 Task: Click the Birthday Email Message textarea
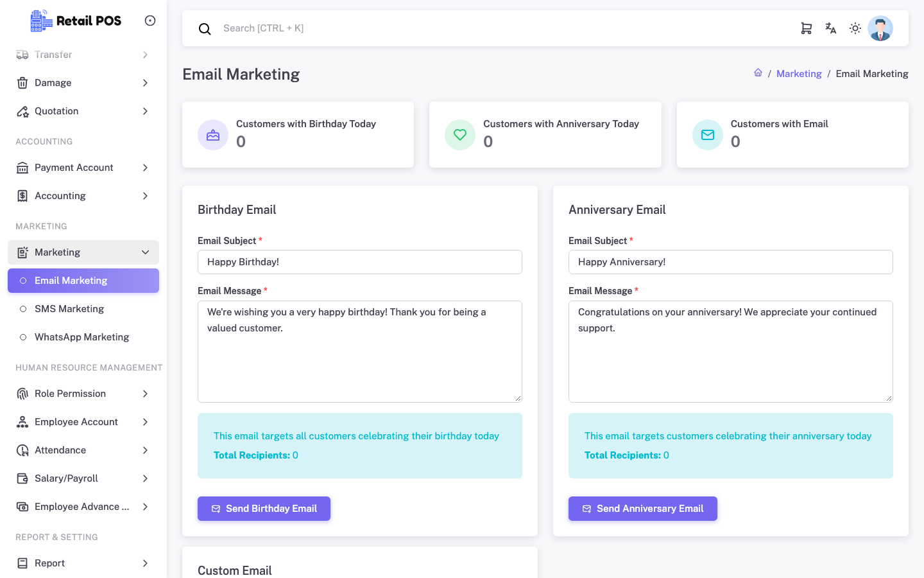click(360, 351)
